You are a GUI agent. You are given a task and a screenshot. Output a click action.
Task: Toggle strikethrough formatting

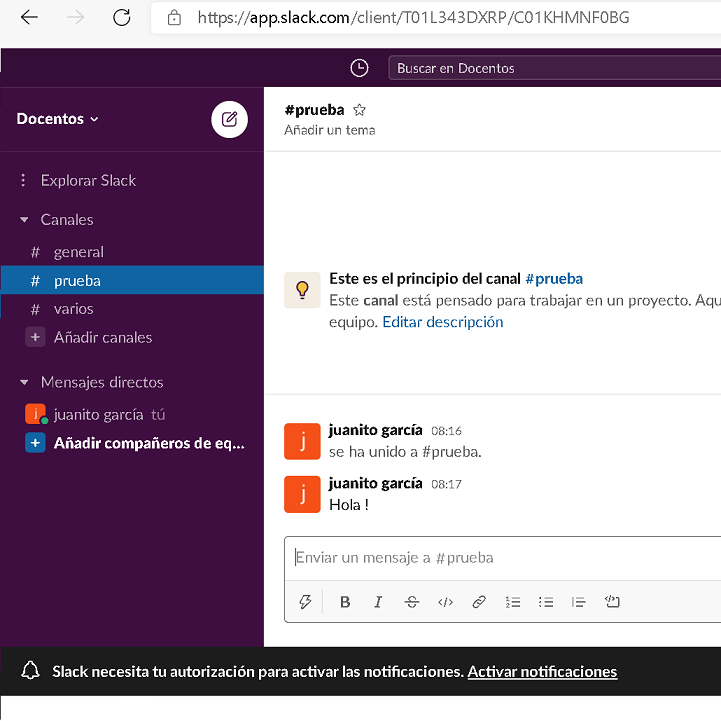[x=412, y=602]
